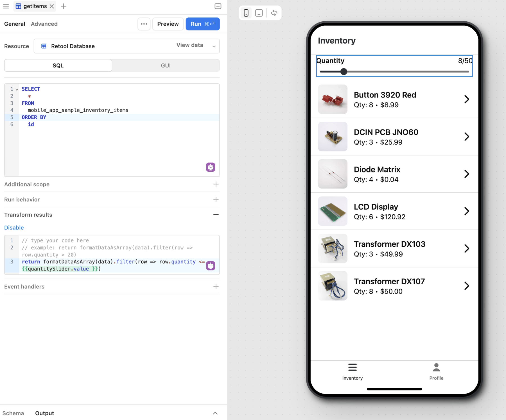The height and width of the screenshot is (420, 506).
Task: Open the more options ellipsis menu
Action: [144, 24]
